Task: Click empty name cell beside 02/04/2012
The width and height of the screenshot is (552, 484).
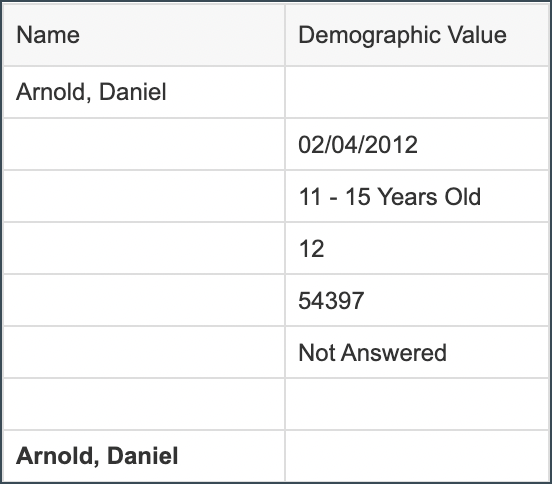Action: tap(144, 144)
